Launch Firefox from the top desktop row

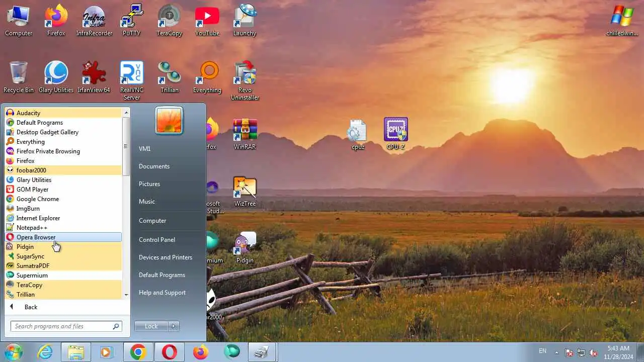click(x=56, y=21)
